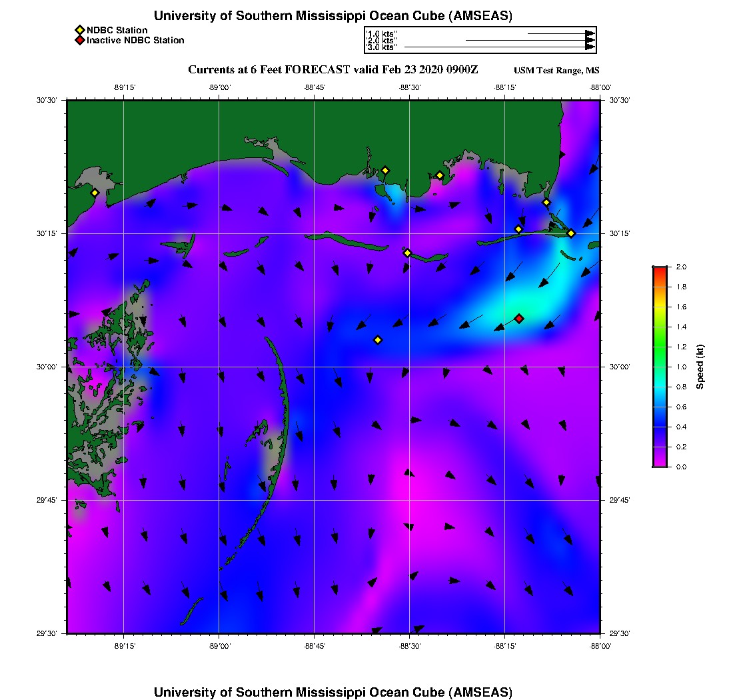Click the "Speed (kt)" color bar label
Viewport: 733px width, 700px height.
point(700,367)
